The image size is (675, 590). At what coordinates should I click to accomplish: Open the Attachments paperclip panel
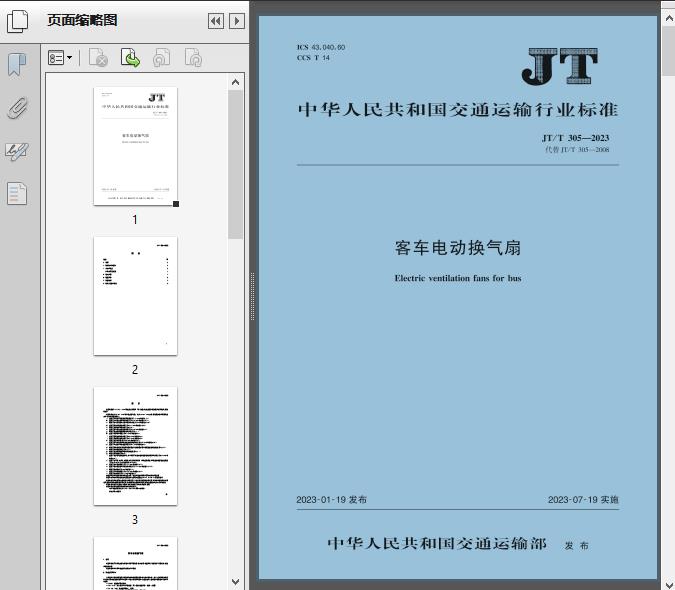[x=17, y=108]
